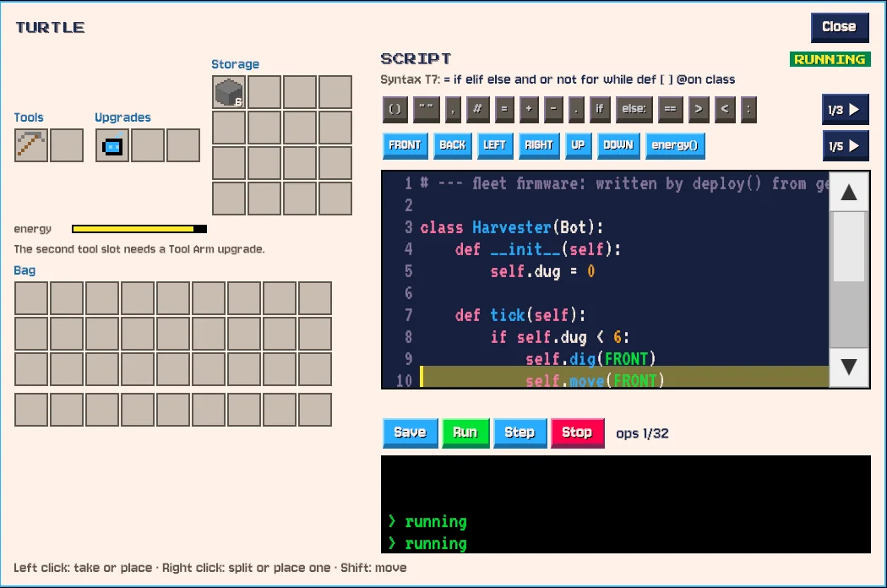Click the RUNNING status badge
Screen dimensions: 887x588
pyautogui.click(x=830, y=59)
